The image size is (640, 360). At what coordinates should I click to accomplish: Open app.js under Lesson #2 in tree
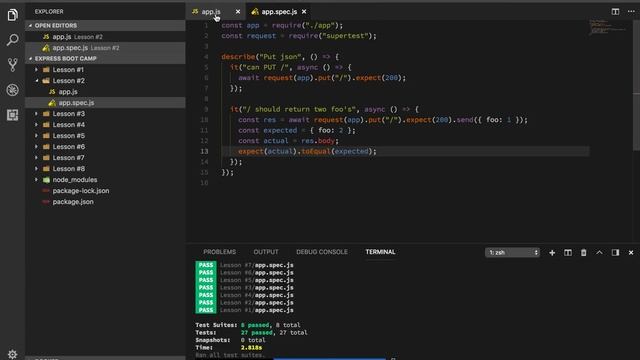tap(105, 91)
